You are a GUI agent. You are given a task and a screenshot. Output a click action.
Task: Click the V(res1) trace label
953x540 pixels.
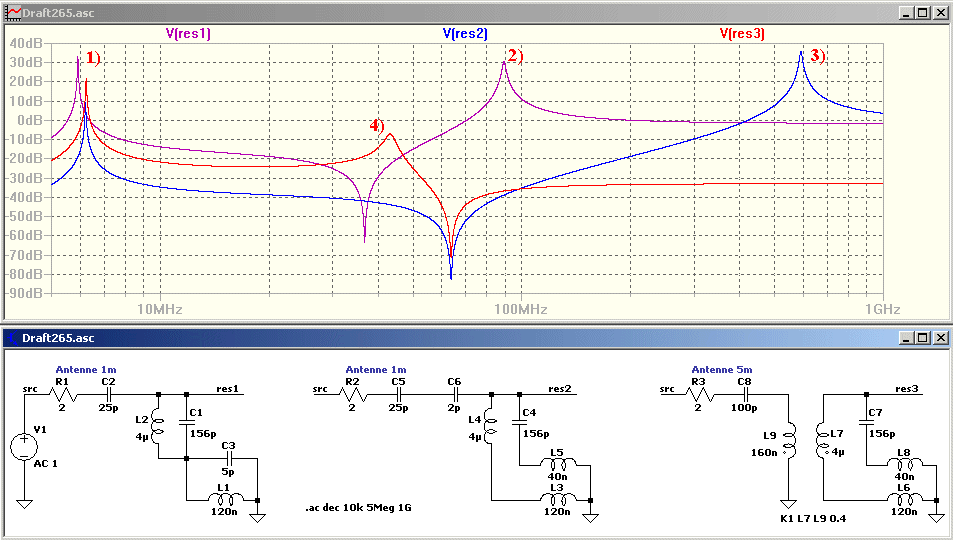pos(188,33)
